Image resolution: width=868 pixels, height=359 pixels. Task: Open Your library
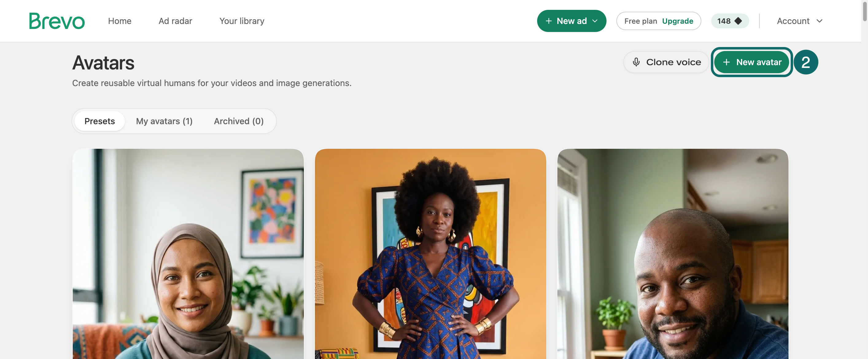[x=242, y=21]
